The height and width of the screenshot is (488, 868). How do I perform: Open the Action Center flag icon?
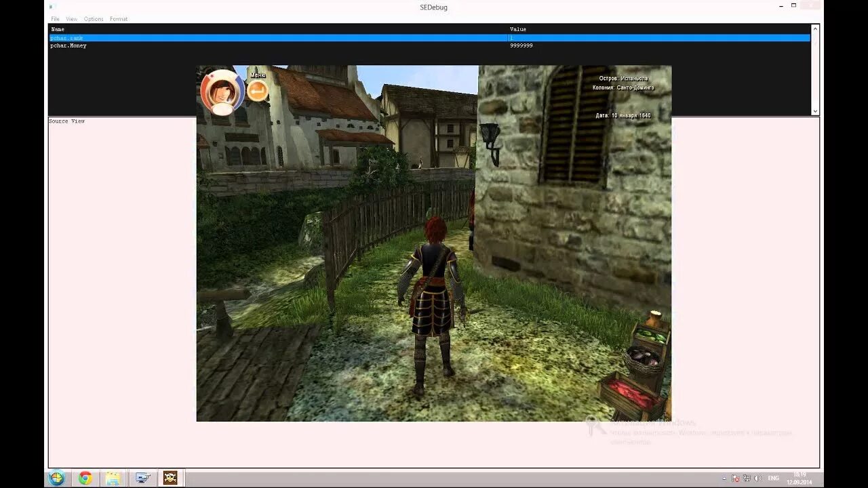click(x=735, y=479)
